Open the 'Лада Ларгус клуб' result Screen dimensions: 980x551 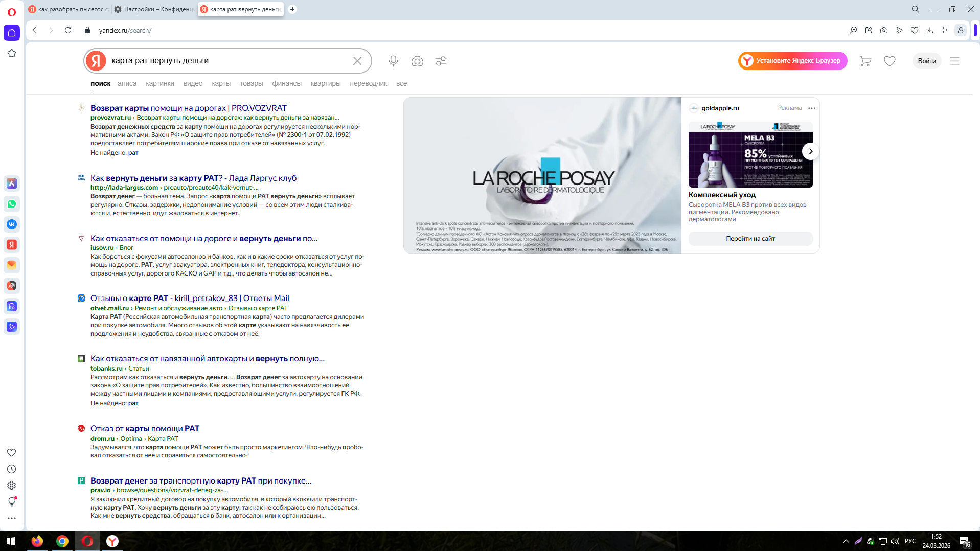click(193, 178)
